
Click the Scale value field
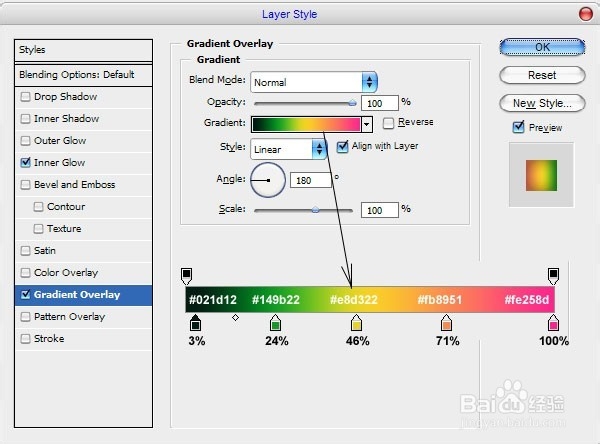379,210
